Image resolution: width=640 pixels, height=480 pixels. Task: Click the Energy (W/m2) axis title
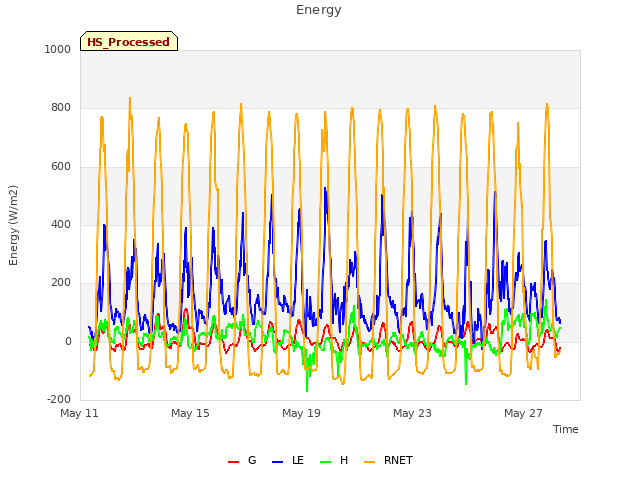point(13,225)
